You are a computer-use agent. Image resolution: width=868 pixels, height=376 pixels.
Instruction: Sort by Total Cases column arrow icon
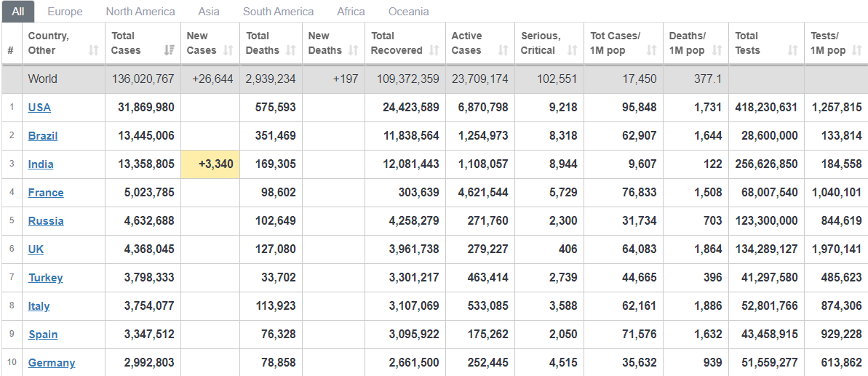[170, 50]
